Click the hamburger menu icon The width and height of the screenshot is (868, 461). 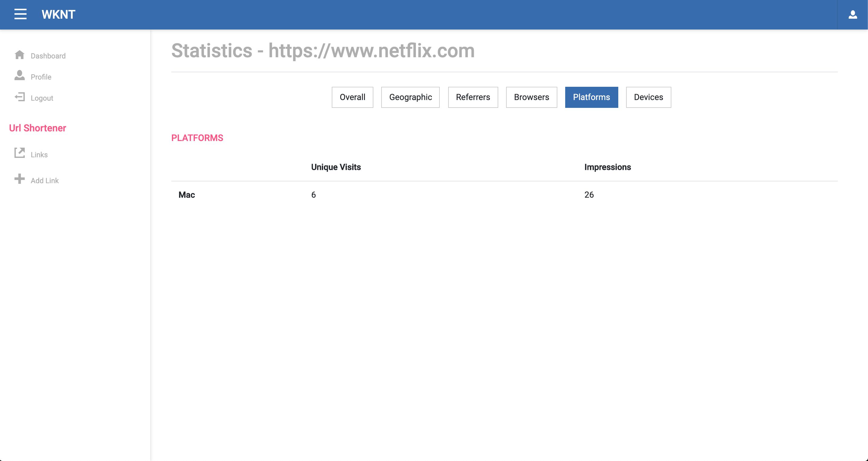[x=20, y=14]
